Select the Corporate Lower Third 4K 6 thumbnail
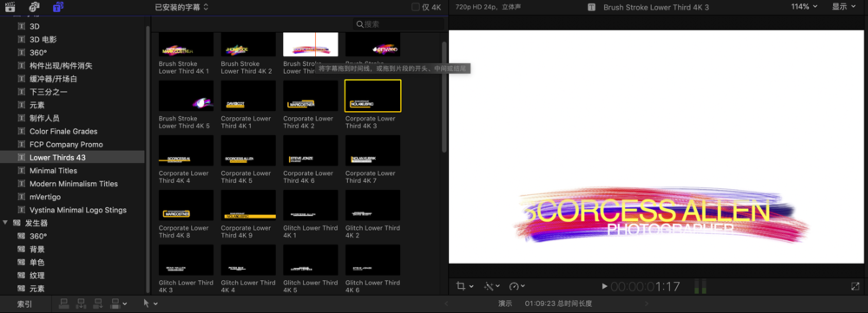This screenshot has width=868, height=313. pyautogui.click(x=311, y=150)
